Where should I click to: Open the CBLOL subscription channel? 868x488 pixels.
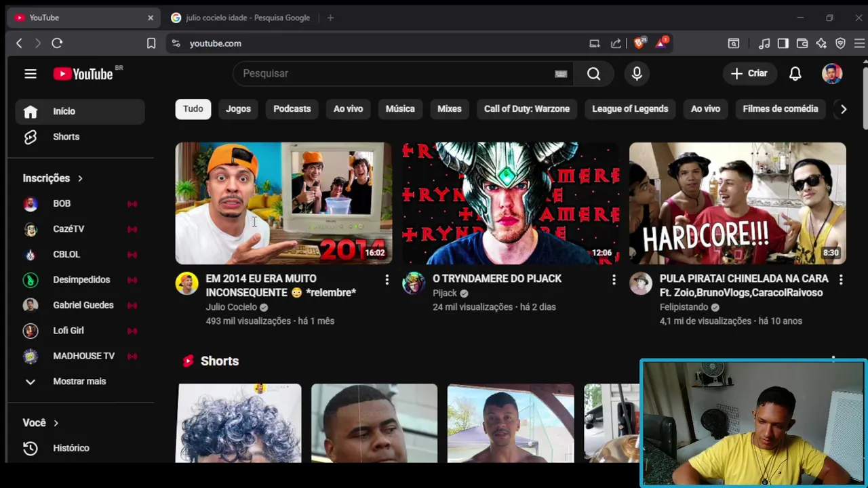[80, 254]
